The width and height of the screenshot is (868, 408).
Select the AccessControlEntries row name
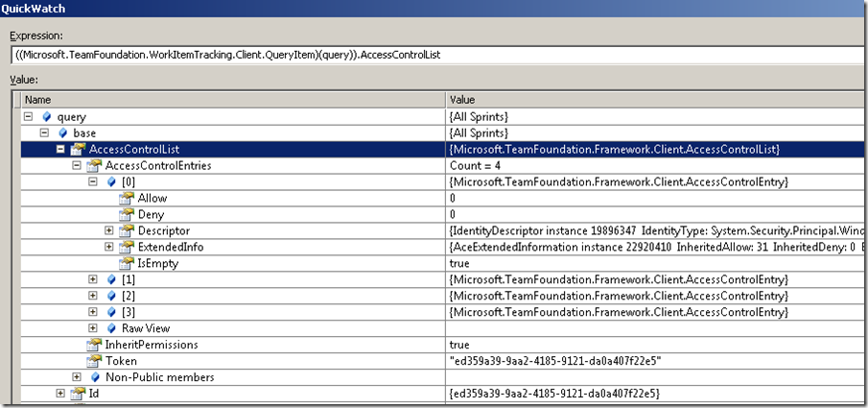pyautogui.click(x=158, y=165)
